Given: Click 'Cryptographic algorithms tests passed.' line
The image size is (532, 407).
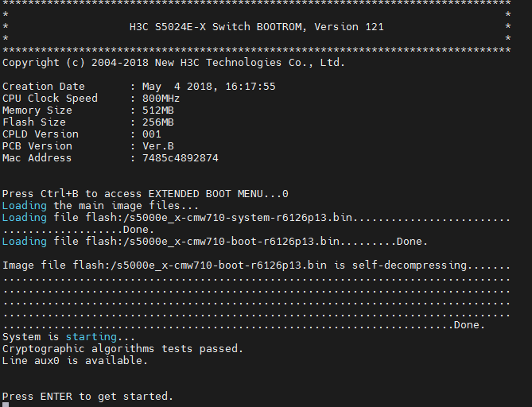Looking at the screenshot, I should 122,349.
